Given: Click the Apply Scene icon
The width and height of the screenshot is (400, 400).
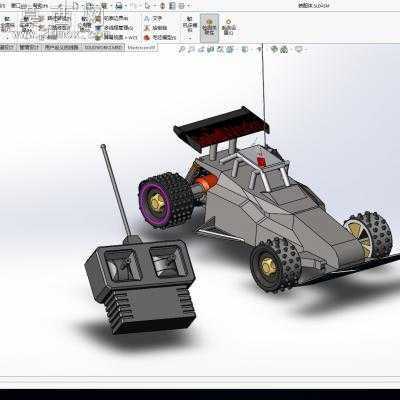Looking at the screenshot, I should (284, 50).
